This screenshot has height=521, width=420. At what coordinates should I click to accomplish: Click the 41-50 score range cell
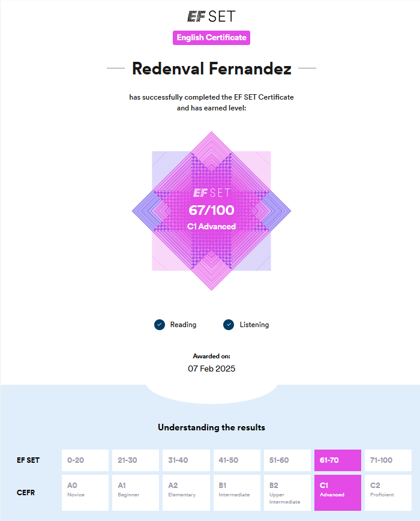tap(236, 460)
